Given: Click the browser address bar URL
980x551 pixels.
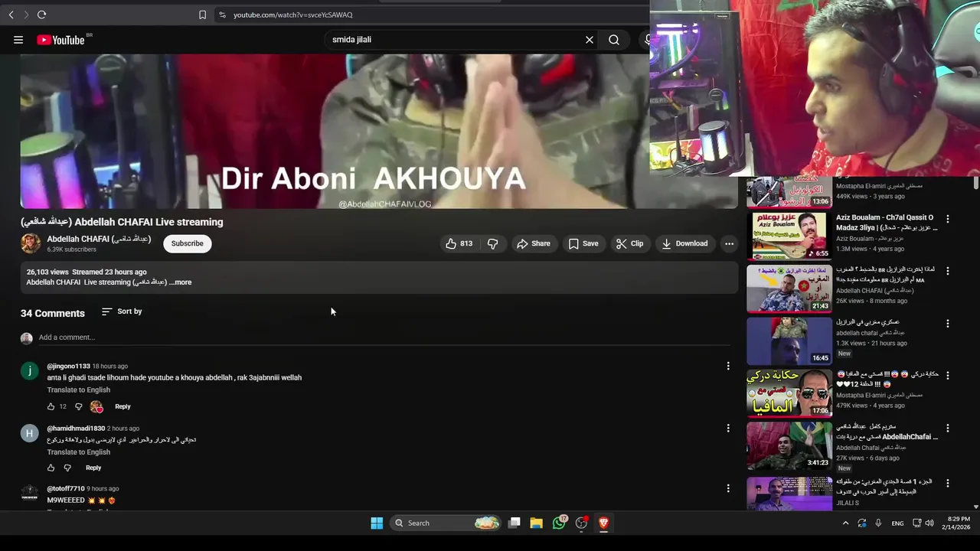Looking at the screenshot, I should click(293, 15).
